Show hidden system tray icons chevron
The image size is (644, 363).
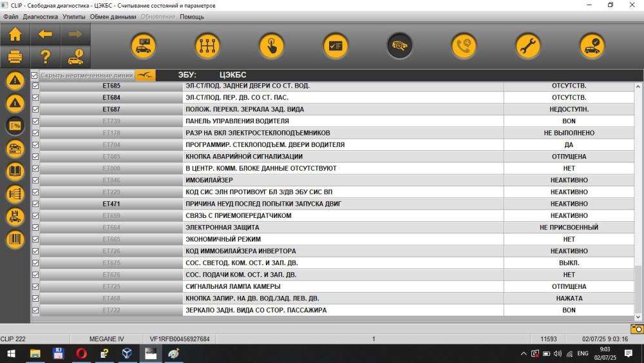524,353
